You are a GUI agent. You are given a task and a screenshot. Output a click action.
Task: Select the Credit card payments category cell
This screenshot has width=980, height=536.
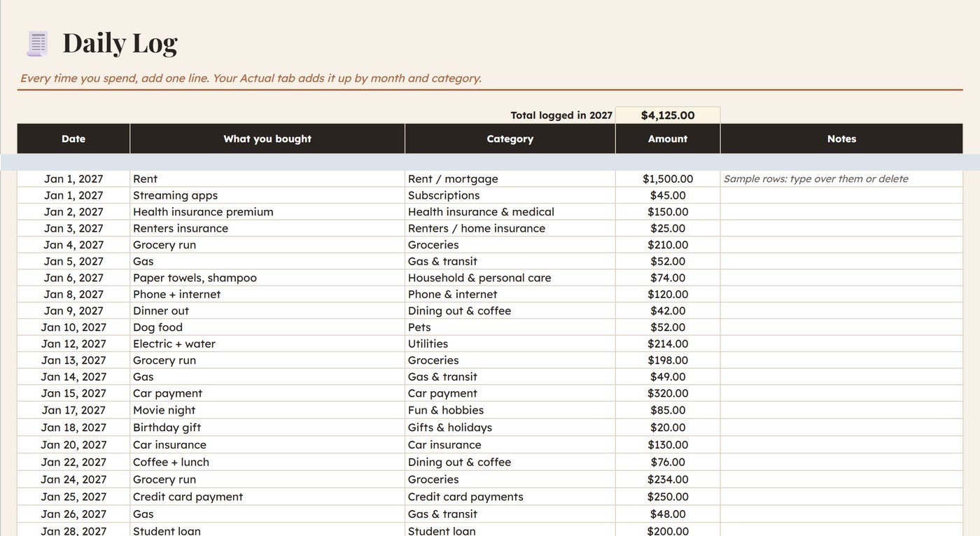tap(510, 497)
